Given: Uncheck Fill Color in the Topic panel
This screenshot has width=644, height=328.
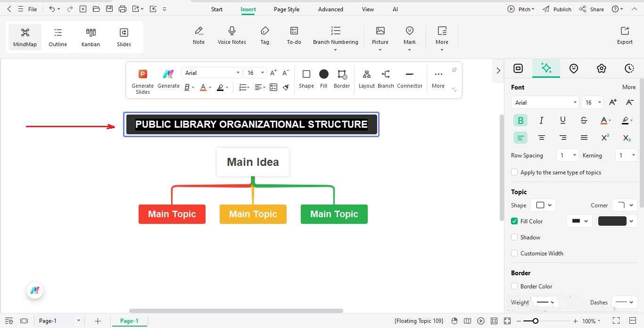Looking at the screenshot, I should click(514, 221).
